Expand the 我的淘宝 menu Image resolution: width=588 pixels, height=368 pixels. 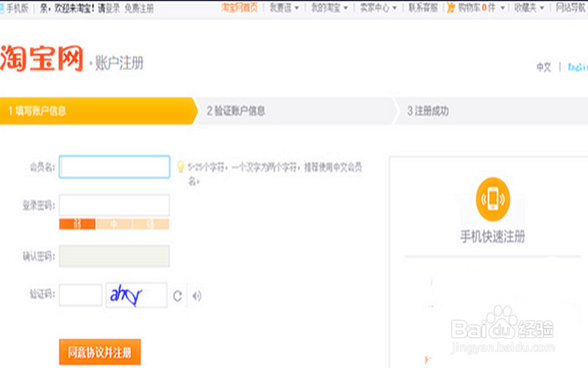tap(329, 7)
